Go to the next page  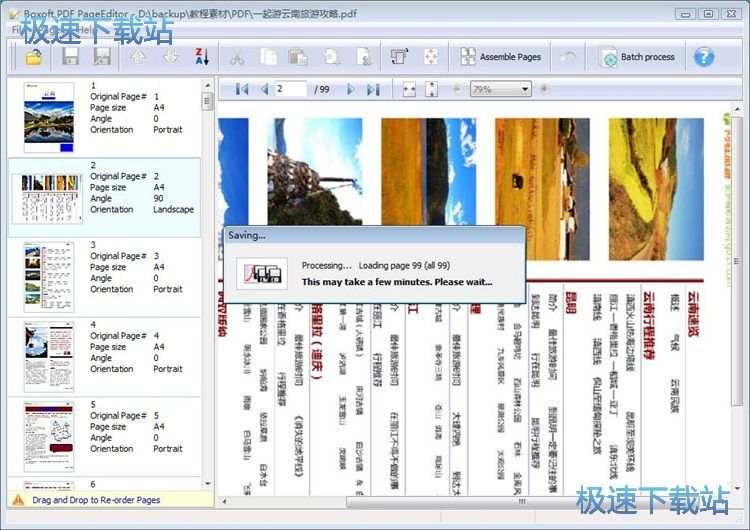351,89
